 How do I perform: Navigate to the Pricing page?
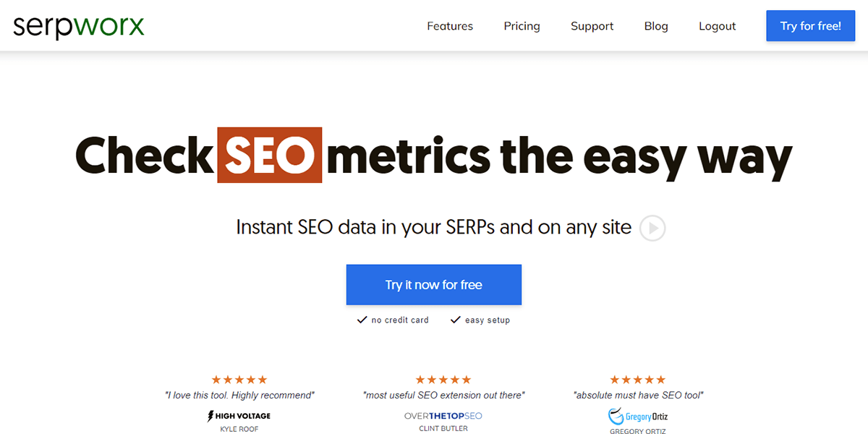522,25
